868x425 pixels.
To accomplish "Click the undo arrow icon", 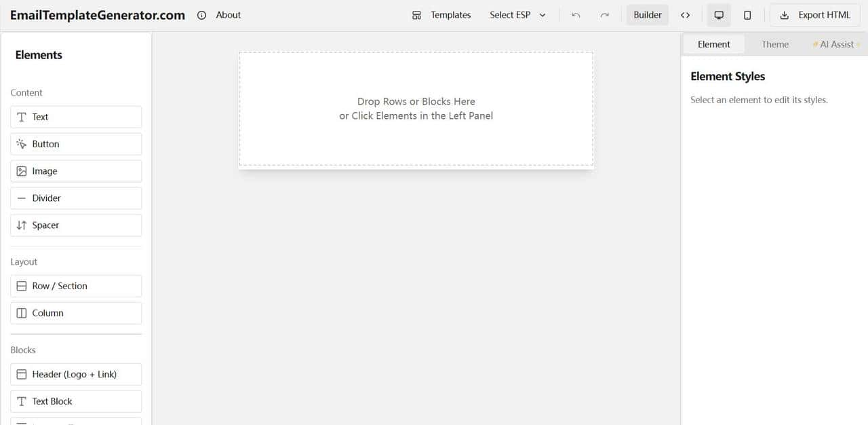I will click(x=576, y=15).
